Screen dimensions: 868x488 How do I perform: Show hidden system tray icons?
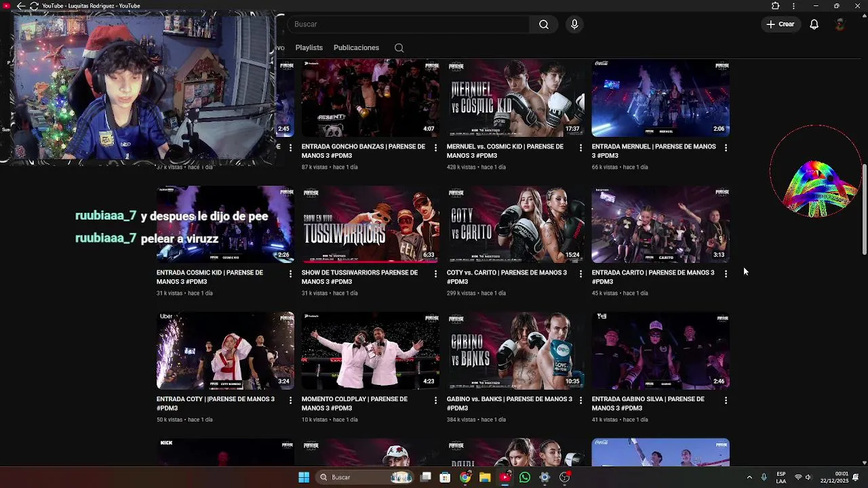tap(749, 477)
